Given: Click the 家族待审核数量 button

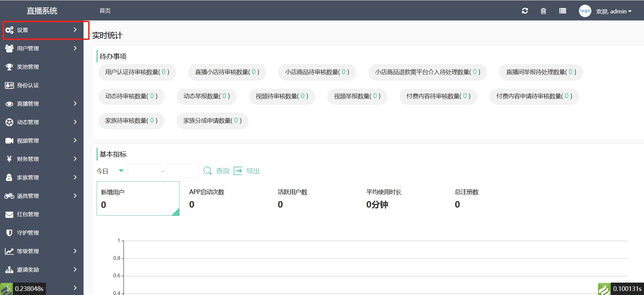Looking at the screenshot, I should [x=131, y=121].
